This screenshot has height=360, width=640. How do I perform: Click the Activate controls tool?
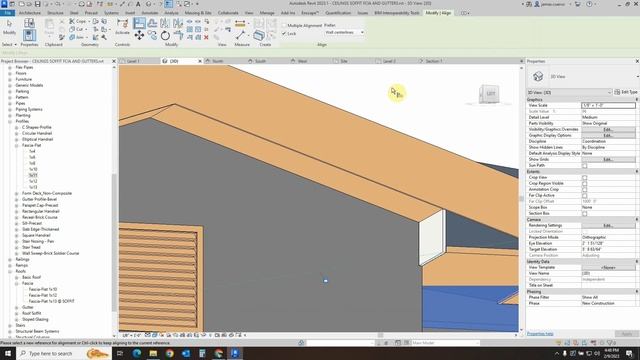pos(122,27)
